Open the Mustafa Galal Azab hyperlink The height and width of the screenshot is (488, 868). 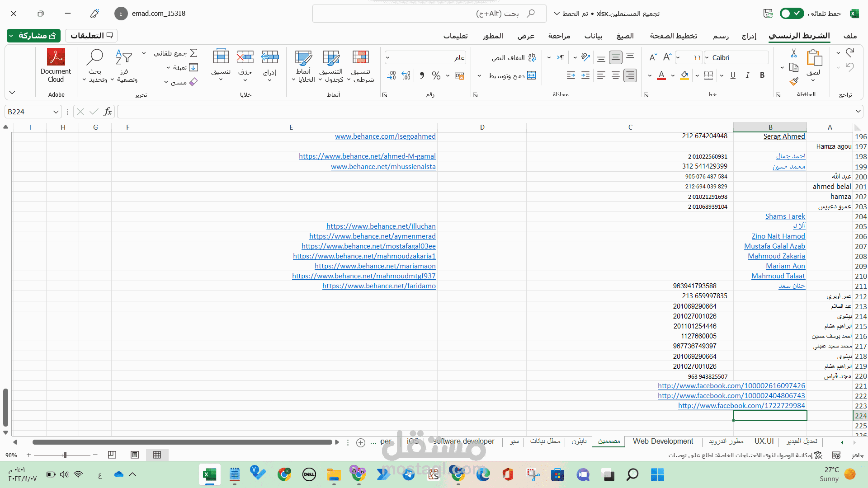coord(774,246)
